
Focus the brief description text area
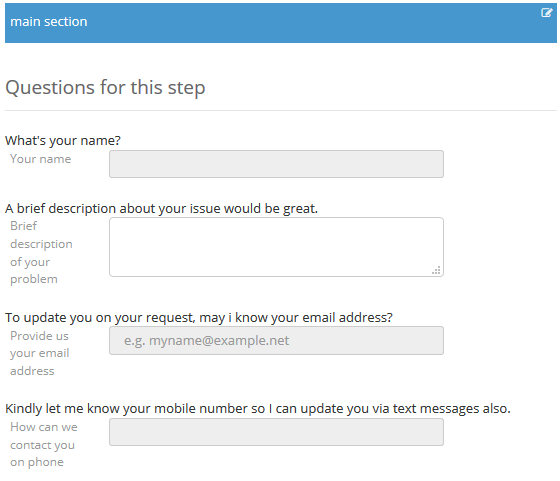click(276, 247)
